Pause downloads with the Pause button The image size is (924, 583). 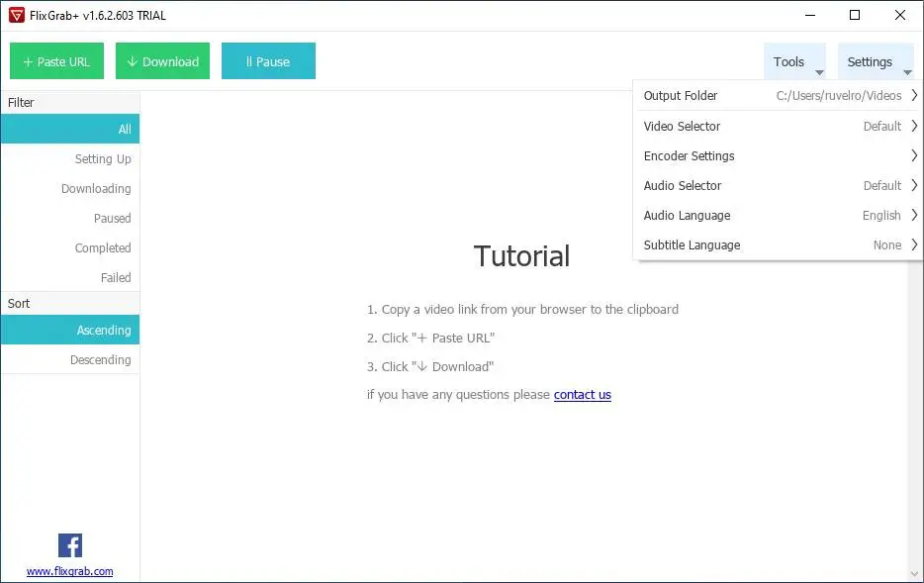(269, 60)
